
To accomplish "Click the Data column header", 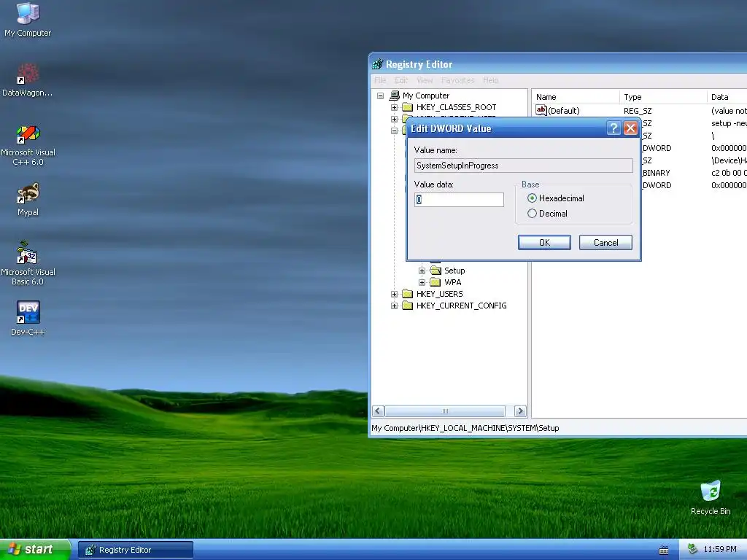I will (x=727, y=97).
